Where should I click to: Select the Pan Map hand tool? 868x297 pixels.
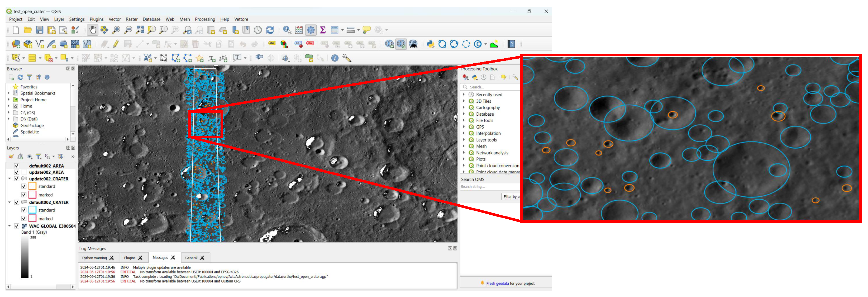[92, 30]
